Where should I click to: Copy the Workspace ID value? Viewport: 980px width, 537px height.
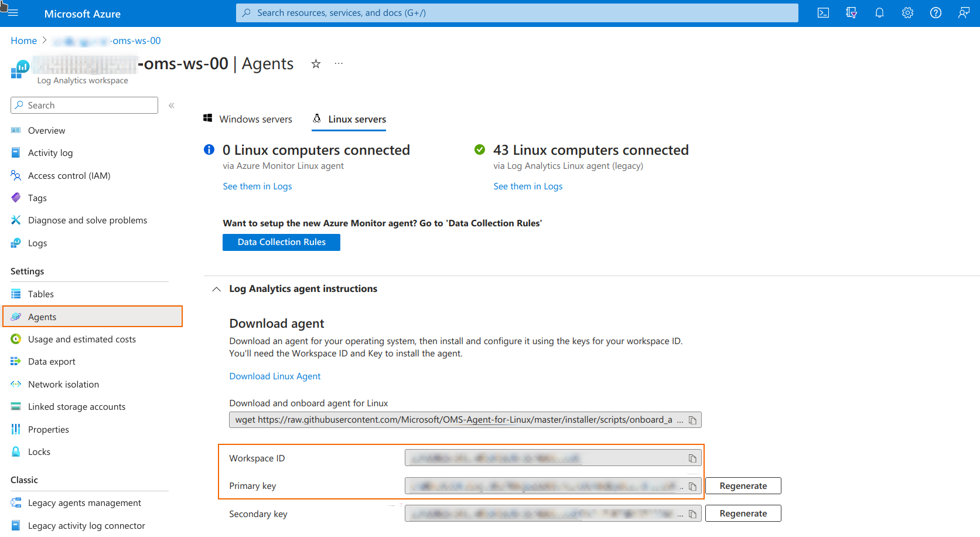pos(692,458)
